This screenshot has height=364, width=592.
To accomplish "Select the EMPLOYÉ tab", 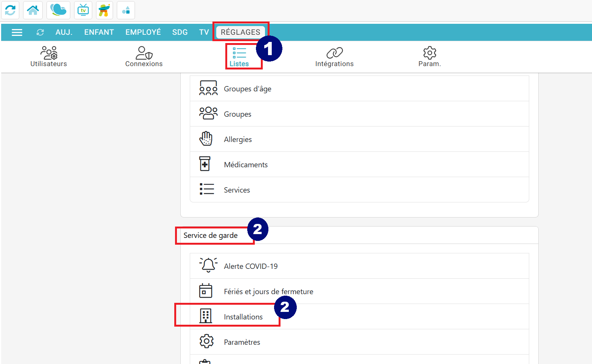I will [x=143, y=32].
